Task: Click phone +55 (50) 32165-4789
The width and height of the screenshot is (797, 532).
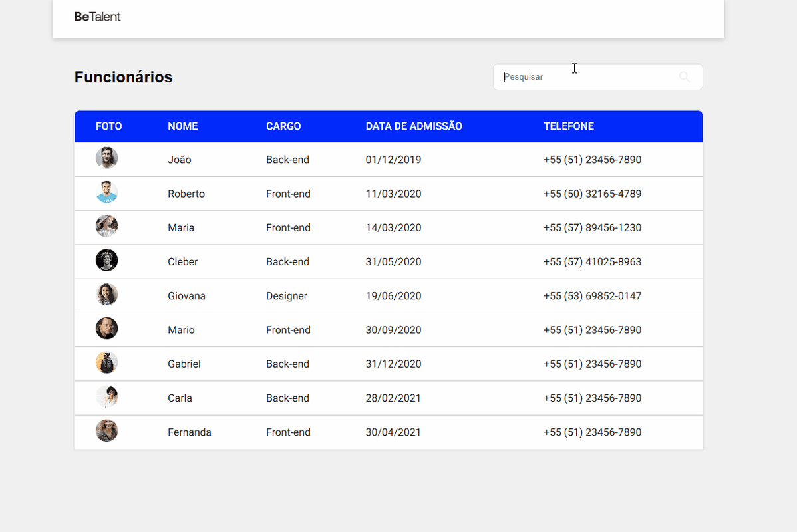Action: point(592,194)
